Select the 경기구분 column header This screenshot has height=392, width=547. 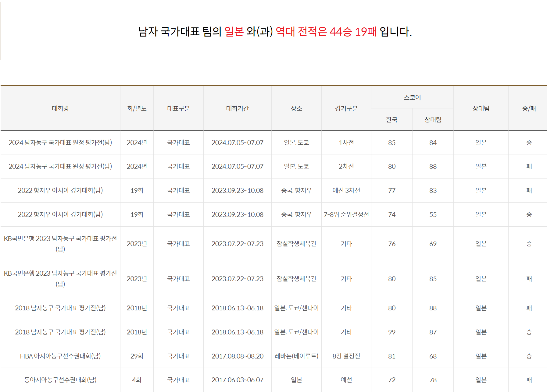pos(346,108)
